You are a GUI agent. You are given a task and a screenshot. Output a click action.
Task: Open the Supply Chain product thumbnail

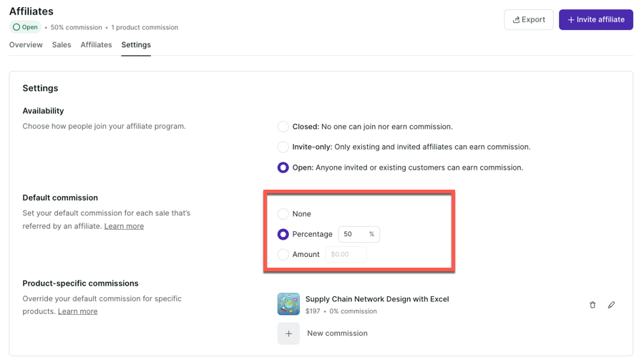click(x=288, y=304)
